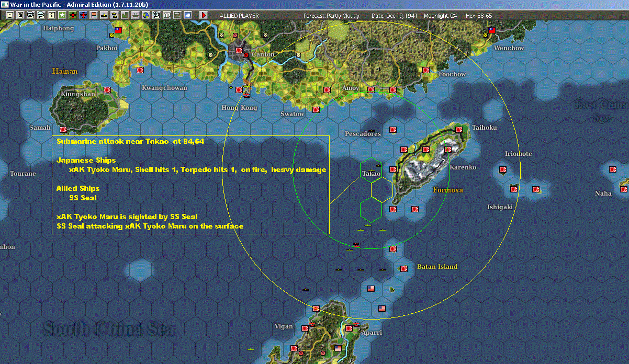Image resolution: width=629 pixels, height=364 pixels.
Task: Click the 'ALLIED PLAYER' status label
Action: 239,16
